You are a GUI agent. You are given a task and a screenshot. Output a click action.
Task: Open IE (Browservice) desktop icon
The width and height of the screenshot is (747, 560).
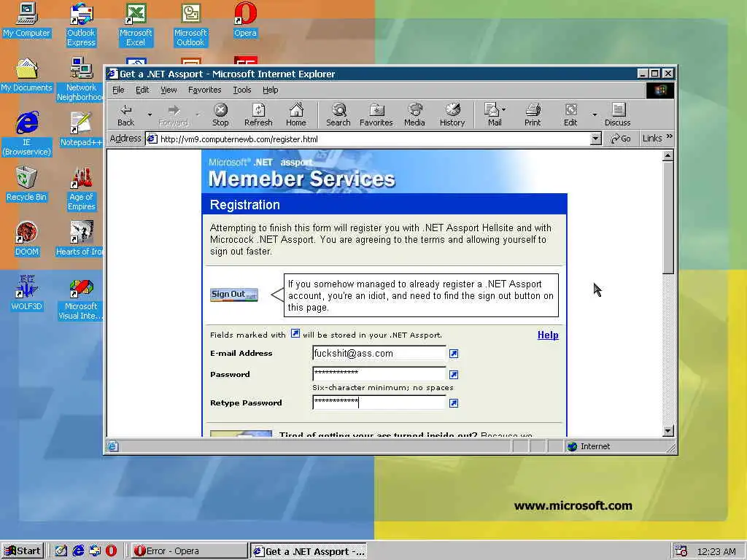[27, 134]
